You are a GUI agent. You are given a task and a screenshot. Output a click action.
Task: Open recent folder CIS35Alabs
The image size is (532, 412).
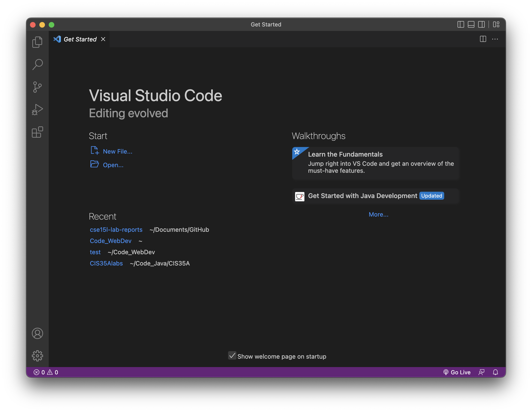[x=106, y=263]
